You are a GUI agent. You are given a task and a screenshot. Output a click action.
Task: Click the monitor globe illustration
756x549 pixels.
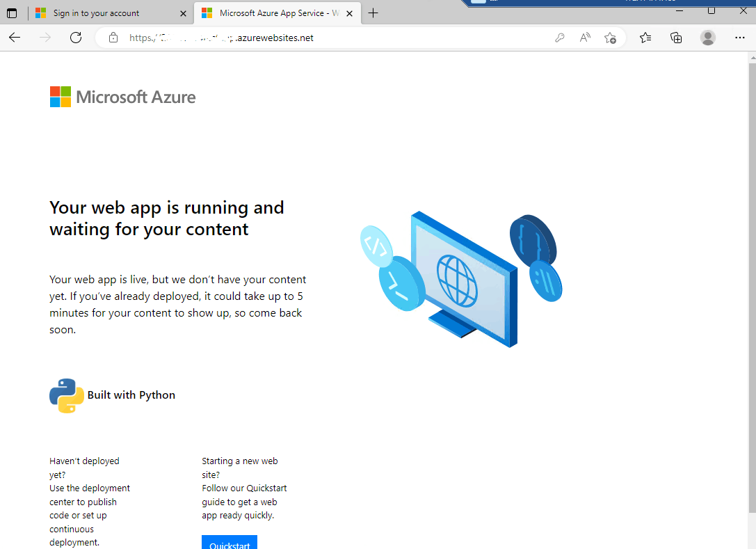click(461, 279)
